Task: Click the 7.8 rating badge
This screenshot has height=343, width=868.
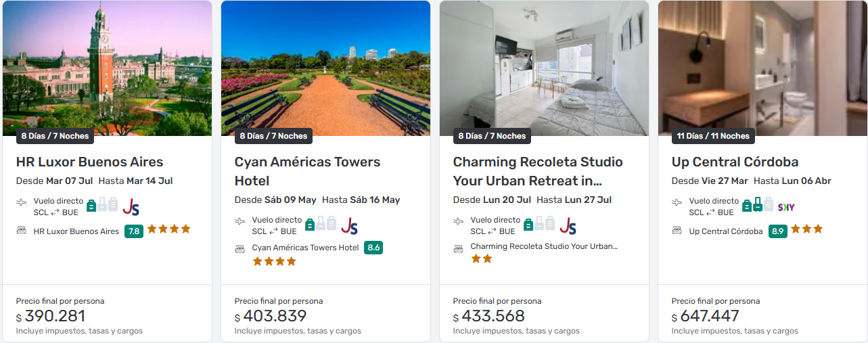Action: (134, 231)
